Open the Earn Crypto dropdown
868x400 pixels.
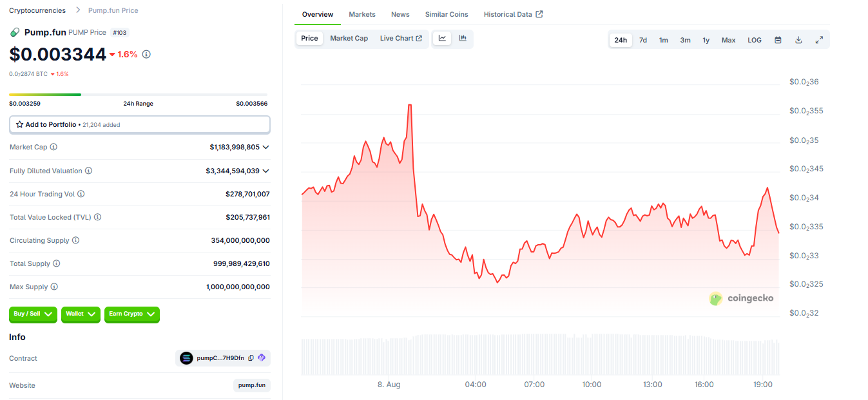click(131, 314)
